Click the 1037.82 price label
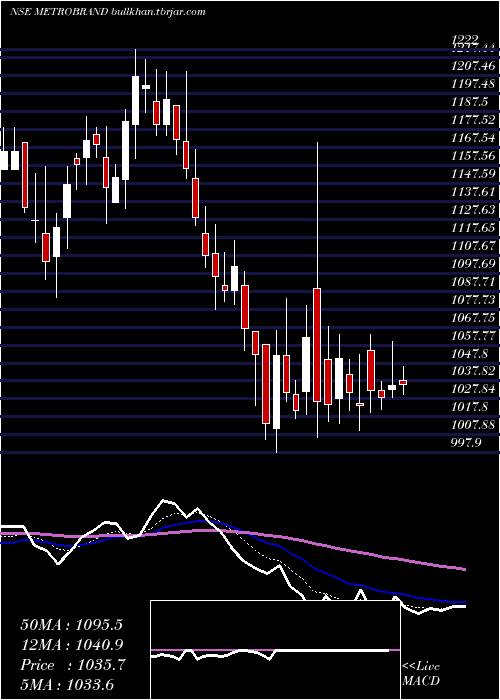The width and height of the screenshot is (500, 700). (x=474, y=371)
